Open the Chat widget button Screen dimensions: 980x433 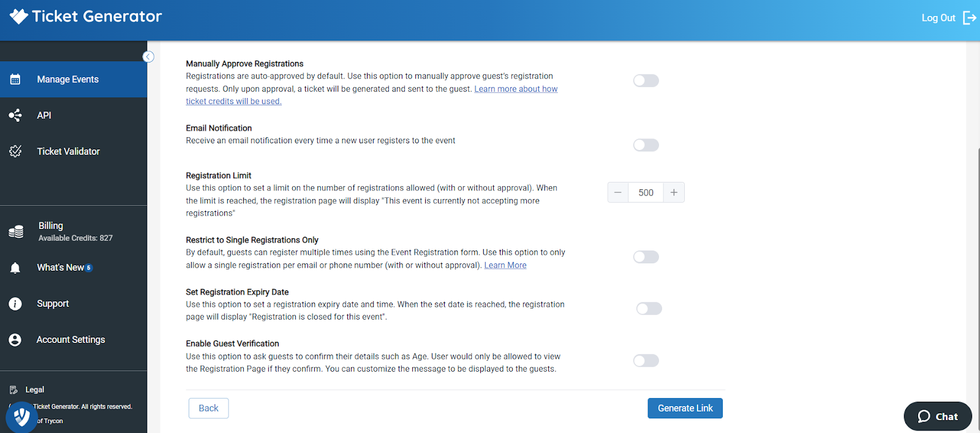(x=938, y=416)
